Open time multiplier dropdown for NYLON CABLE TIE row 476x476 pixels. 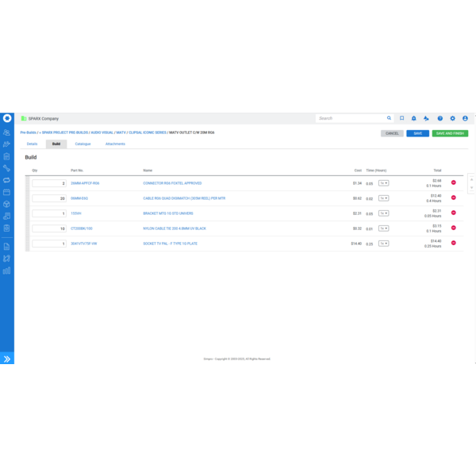(x=383, y=228)
